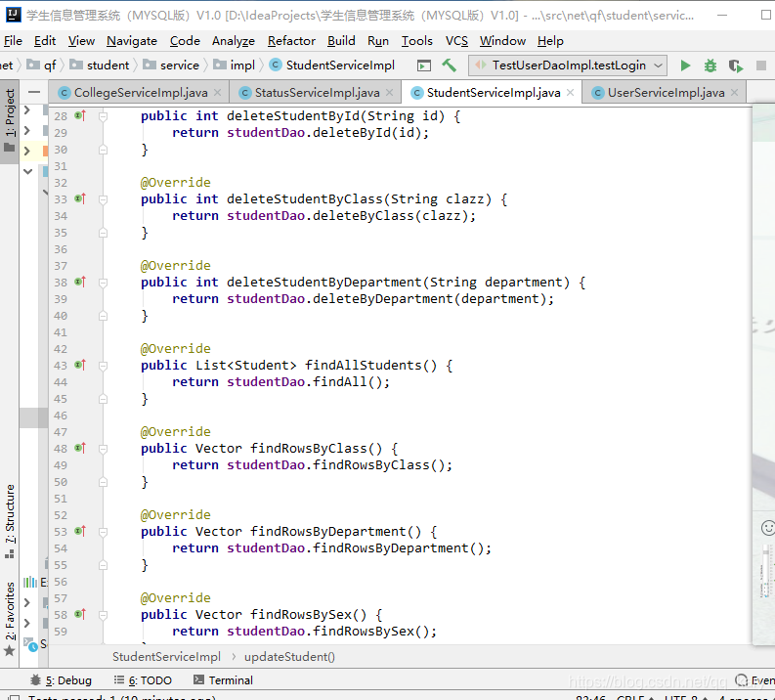Open the VCS menu
This screenshot has width=775, height=700.
pos(456,40)
